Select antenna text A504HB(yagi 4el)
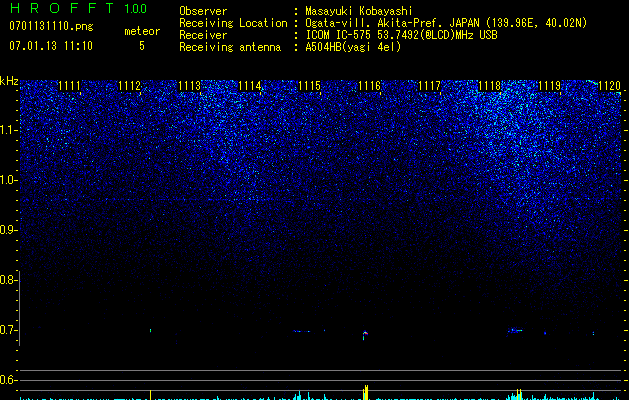 coord(353,47)
